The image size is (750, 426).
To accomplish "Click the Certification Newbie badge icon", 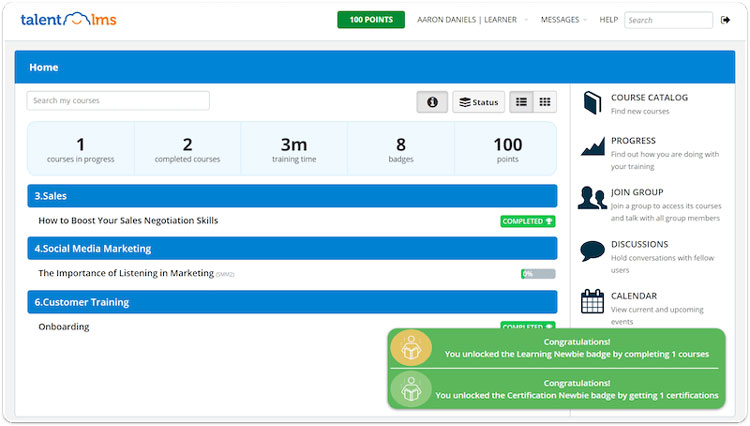I will (411, 389).
